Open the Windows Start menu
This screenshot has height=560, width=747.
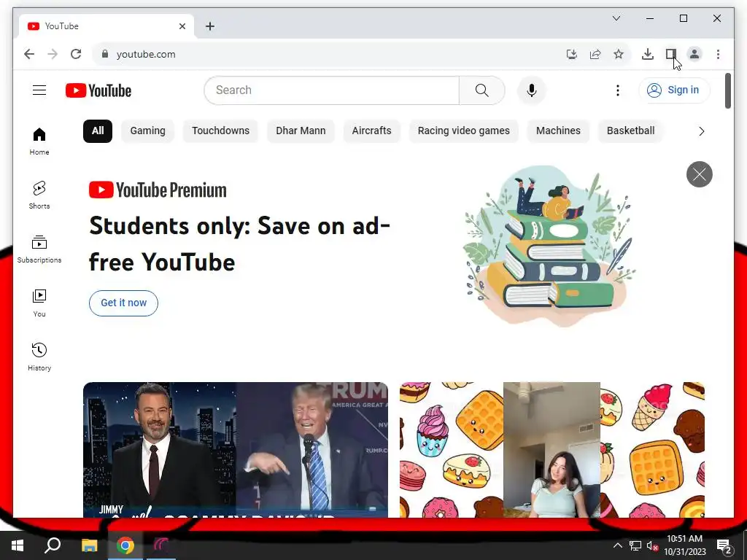pyautogui.click(x=18, y=545)
